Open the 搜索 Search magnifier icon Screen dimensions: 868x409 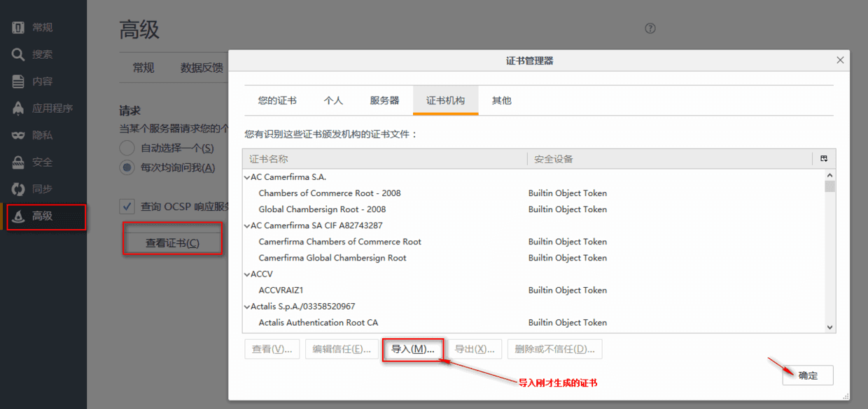tap(18, 55)
